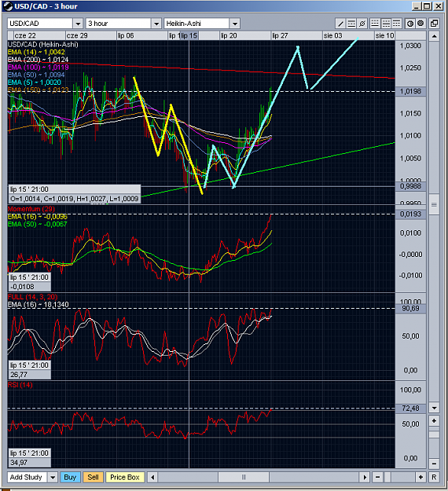The width and height of the screenshot is (448, 491).
Task: Select the trend line drawing tool
Action: (340, 24)
